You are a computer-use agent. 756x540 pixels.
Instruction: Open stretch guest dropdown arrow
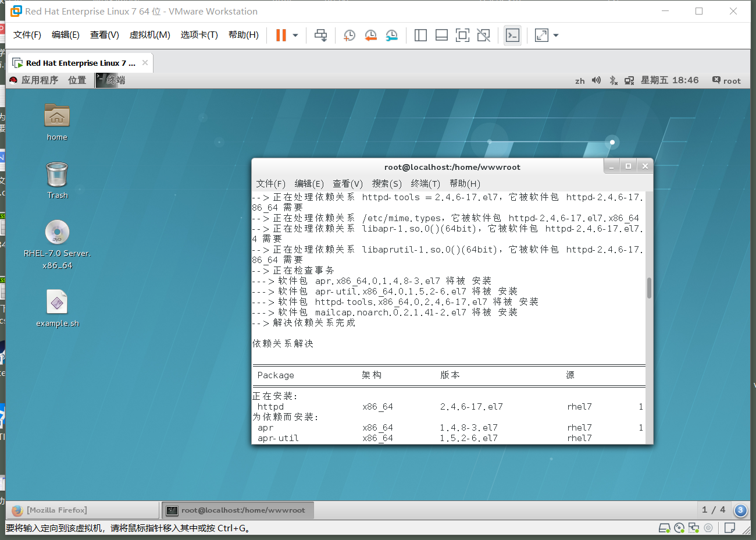(556, 35)
